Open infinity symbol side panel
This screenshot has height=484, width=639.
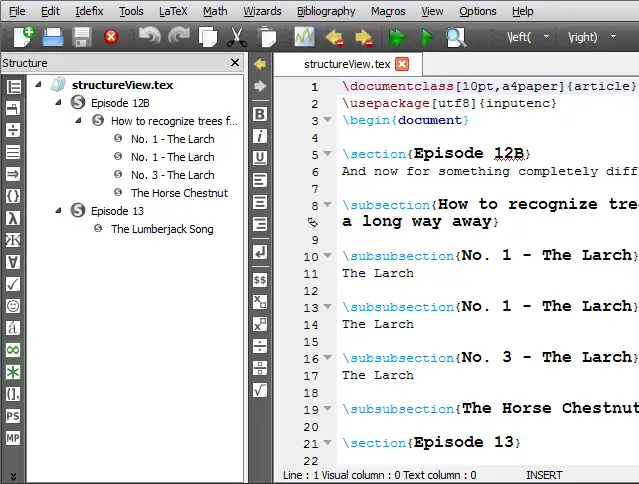tap(13, 350)
